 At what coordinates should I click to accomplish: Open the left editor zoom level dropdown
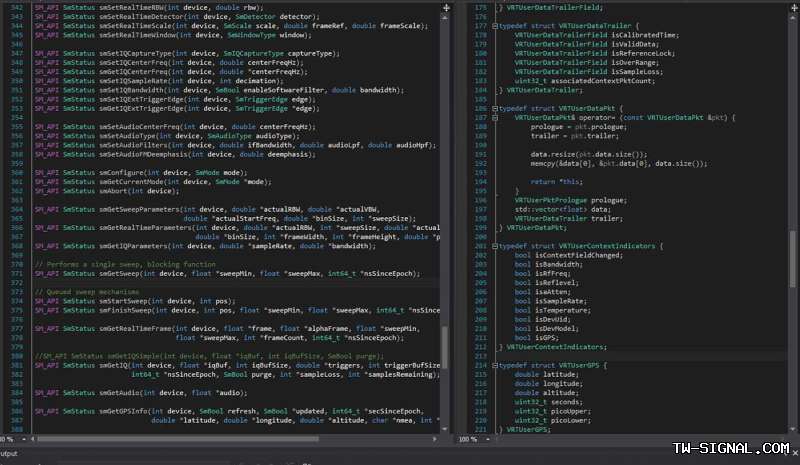point(26,440)
